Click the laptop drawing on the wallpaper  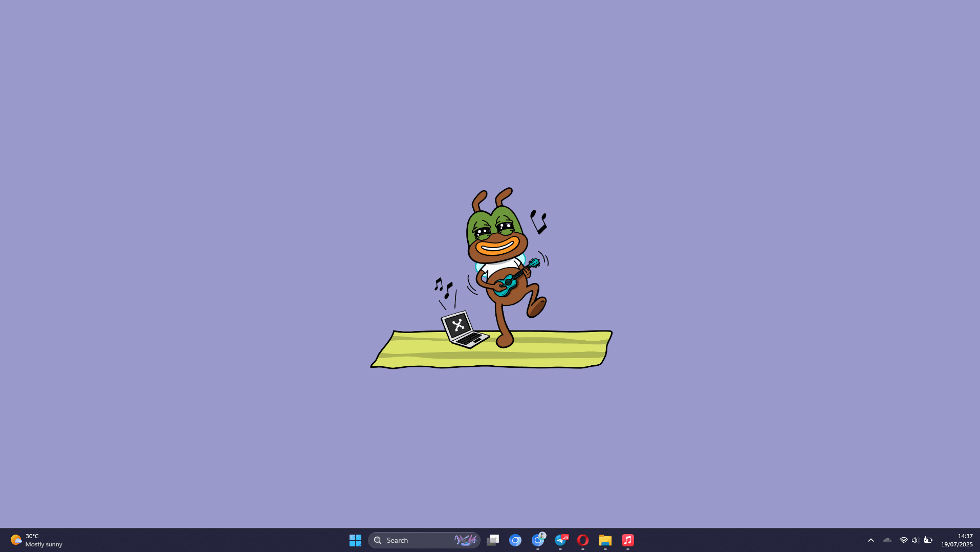(463, 330)
